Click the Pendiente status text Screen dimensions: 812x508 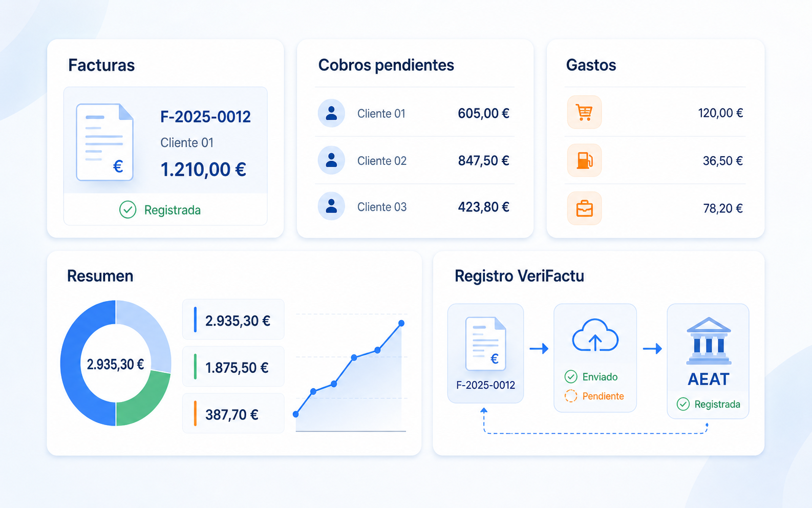pyautogui.click(x=603, y=396)
